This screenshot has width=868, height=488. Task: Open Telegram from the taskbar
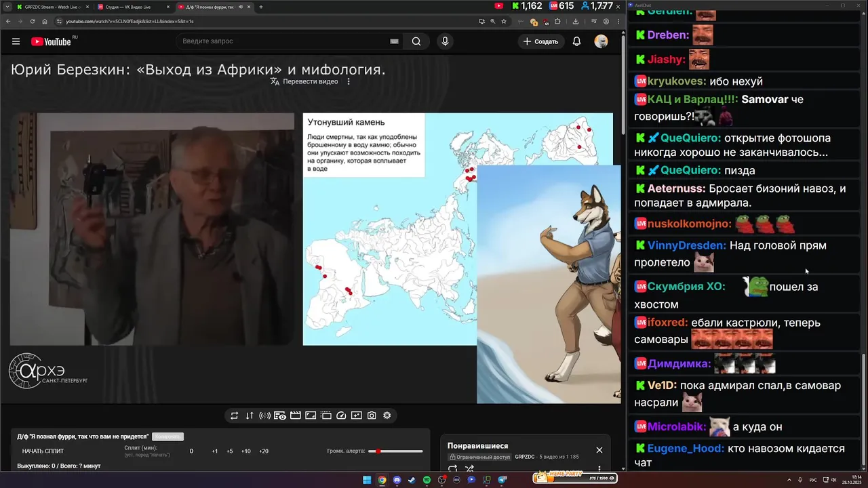coord(502,480)
